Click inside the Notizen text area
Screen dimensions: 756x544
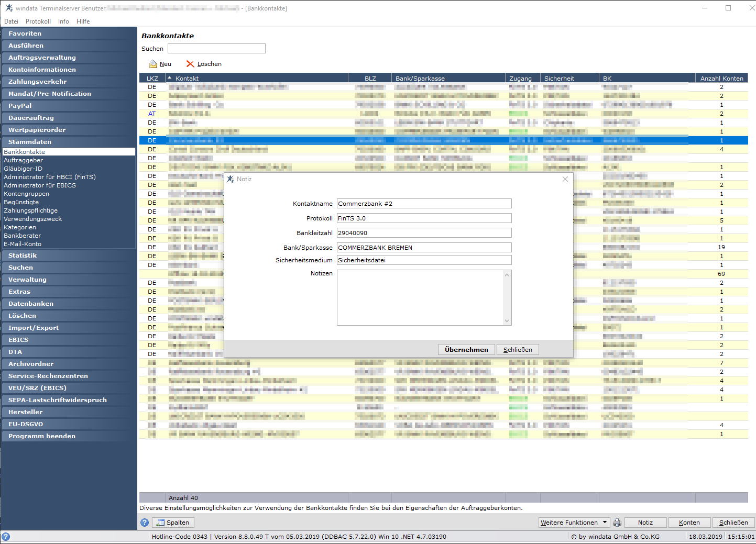tap(420, 297)
